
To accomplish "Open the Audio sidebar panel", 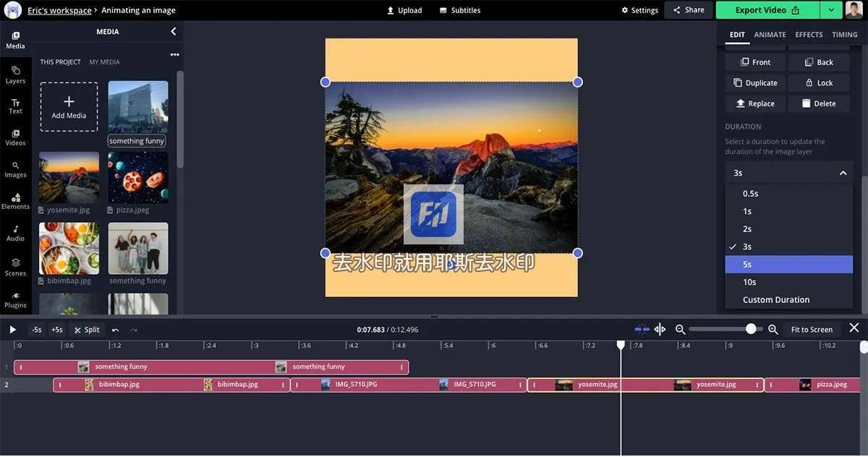I will click(15, 233).
